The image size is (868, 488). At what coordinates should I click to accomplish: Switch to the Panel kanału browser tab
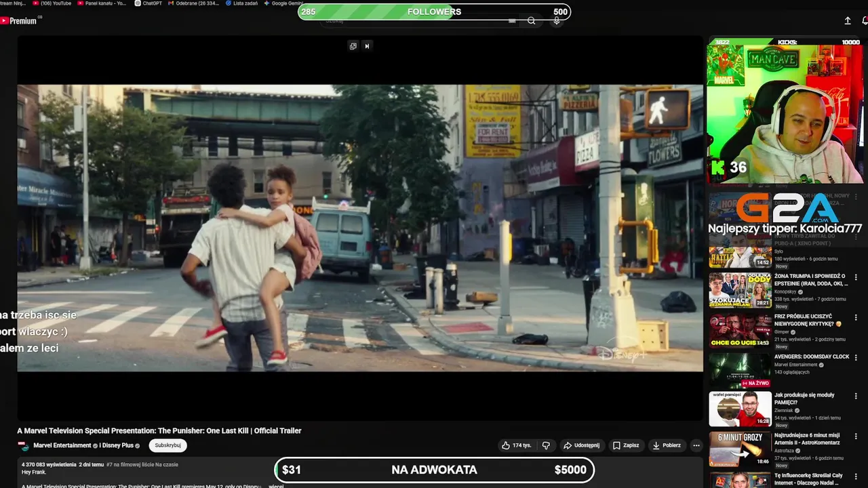pyautogui.click(x=102, y=3)
